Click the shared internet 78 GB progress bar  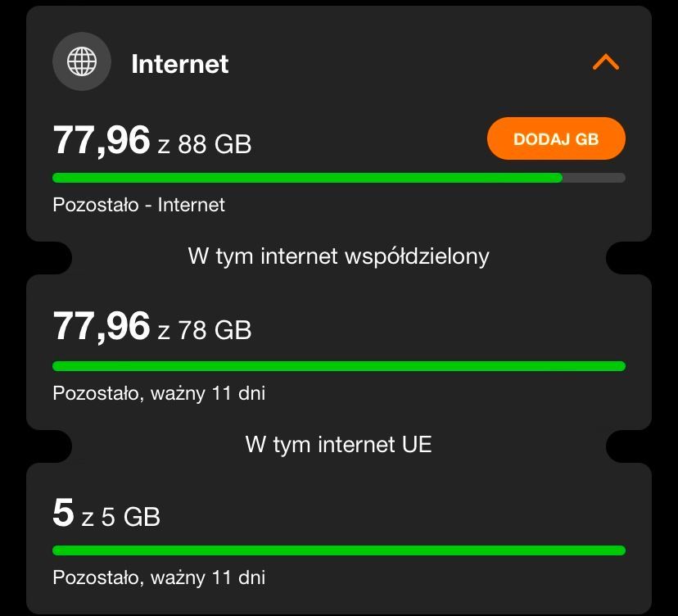pyautogui.click(x=338, y=366)
